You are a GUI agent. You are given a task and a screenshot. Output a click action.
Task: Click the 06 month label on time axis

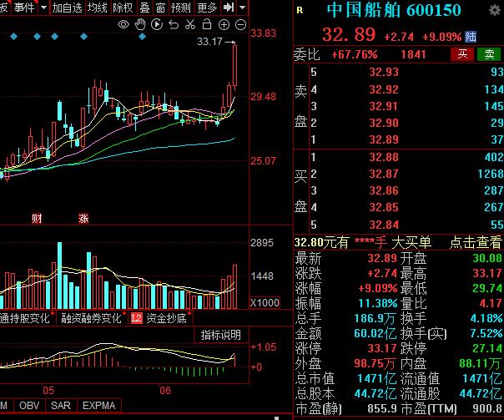tap(165, 391)
